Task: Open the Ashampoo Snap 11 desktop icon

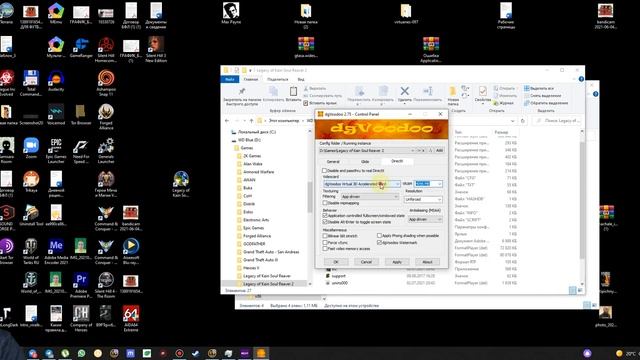Action: click(106, 83)
